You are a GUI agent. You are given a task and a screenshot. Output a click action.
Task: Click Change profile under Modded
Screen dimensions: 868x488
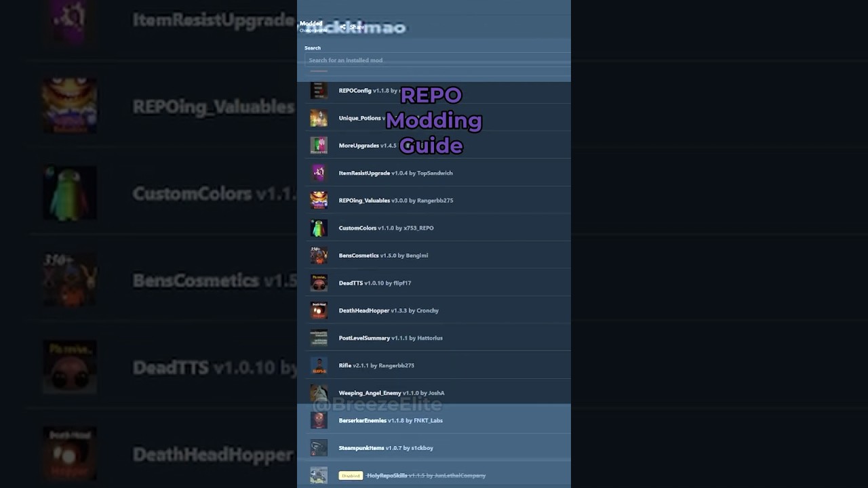point(313,30)
